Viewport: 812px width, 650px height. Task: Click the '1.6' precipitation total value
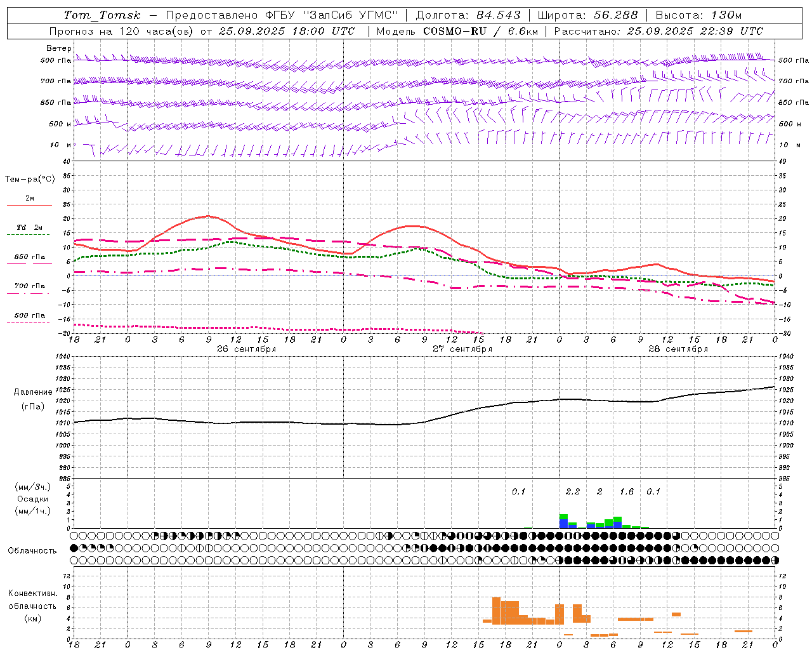point(627,491)
